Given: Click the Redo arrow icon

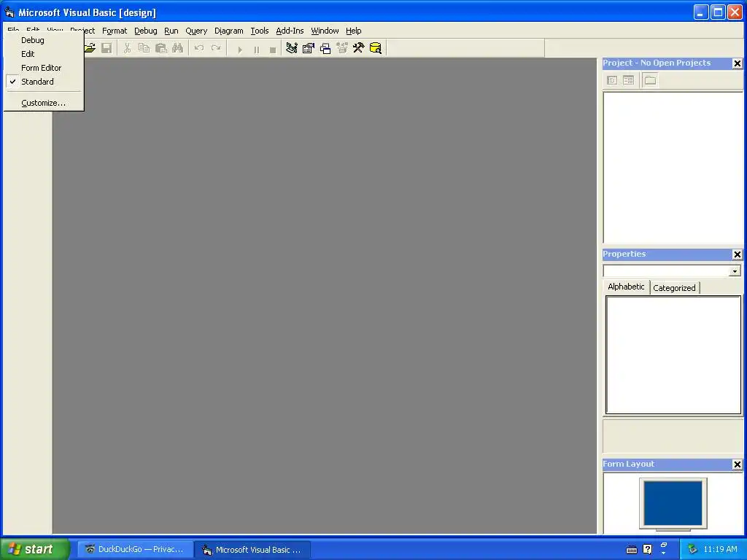Looking at the screenshot, I should 216,48.
